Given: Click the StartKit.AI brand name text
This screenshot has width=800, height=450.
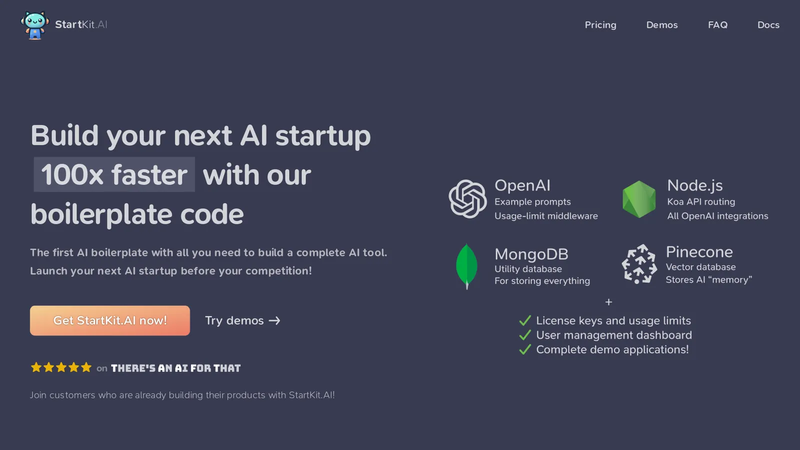Looking at the screenshot, I should [81, 24].
